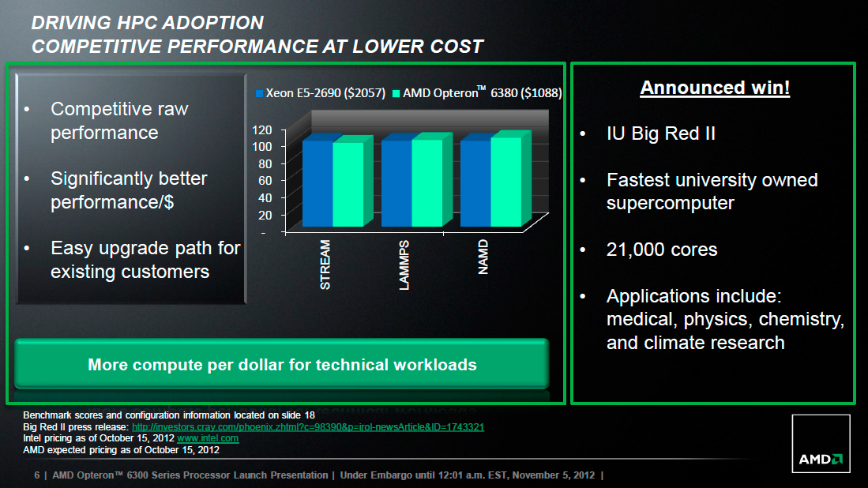Click the NAMD axis label

(x=483, y=257)
